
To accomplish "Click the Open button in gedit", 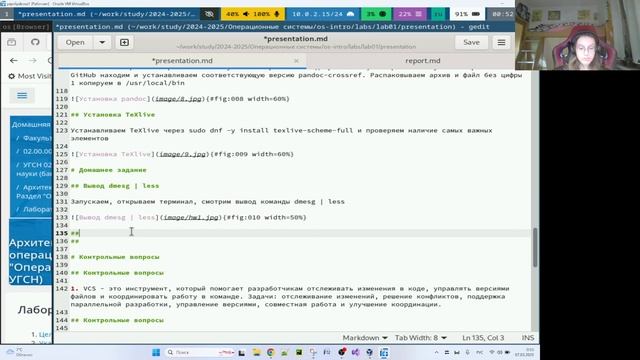I will [75, 42].
